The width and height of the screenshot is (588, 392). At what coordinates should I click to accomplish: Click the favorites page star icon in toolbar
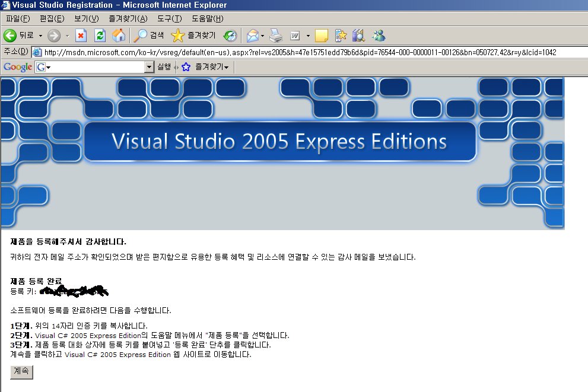[x=341, y=36]
